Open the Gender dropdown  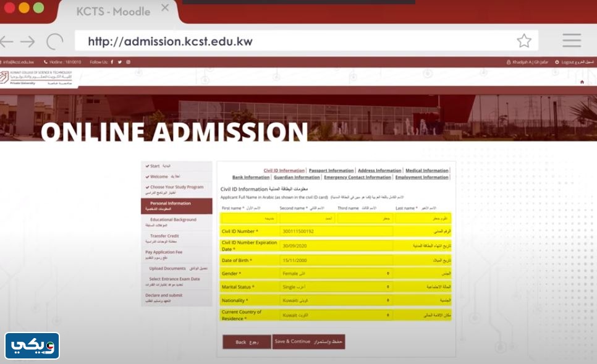coord(337,273)
